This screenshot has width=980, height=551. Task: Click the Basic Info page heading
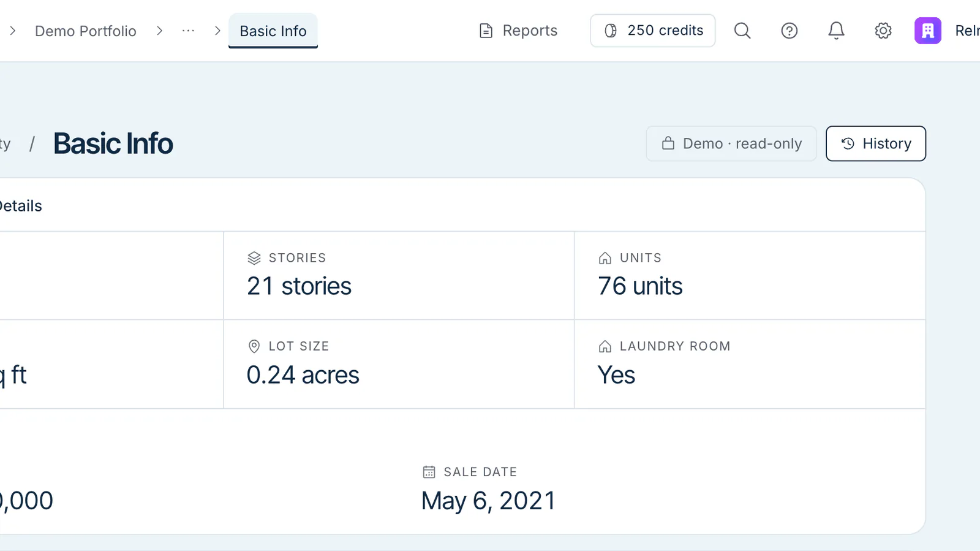pos(113,143)
